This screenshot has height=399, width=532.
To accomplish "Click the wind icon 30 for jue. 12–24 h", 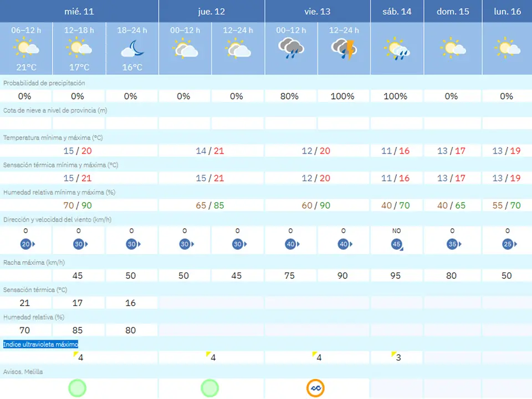I will 239,244.
